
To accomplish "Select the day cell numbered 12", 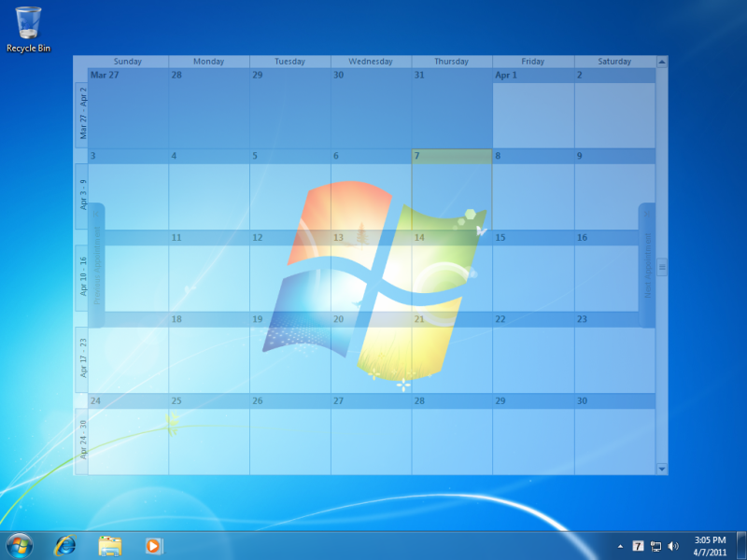I will pos(289,271).
